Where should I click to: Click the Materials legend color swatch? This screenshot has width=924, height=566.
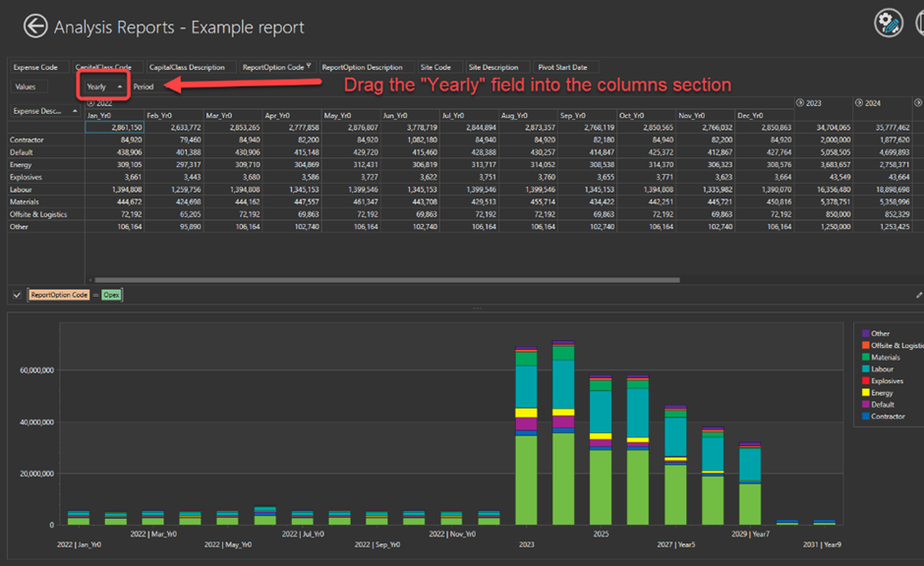coord(866,358)
